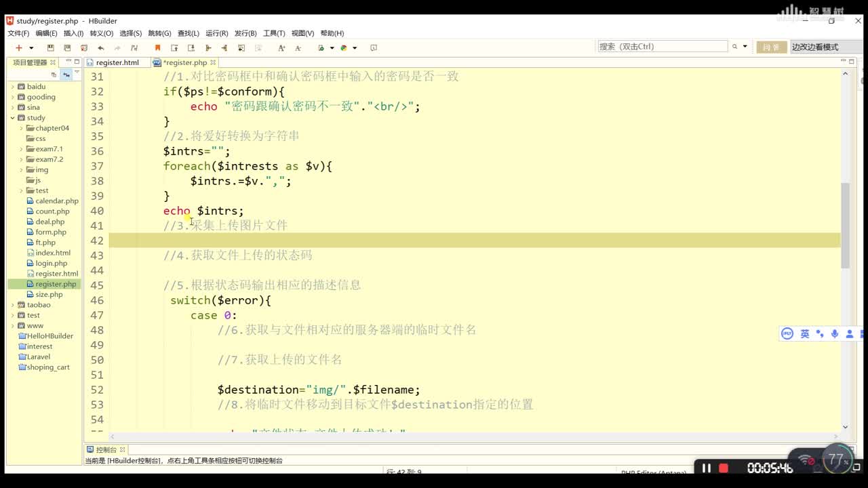
Task: Click the go-forward navigation marker icon
Action: click(224, 47)
